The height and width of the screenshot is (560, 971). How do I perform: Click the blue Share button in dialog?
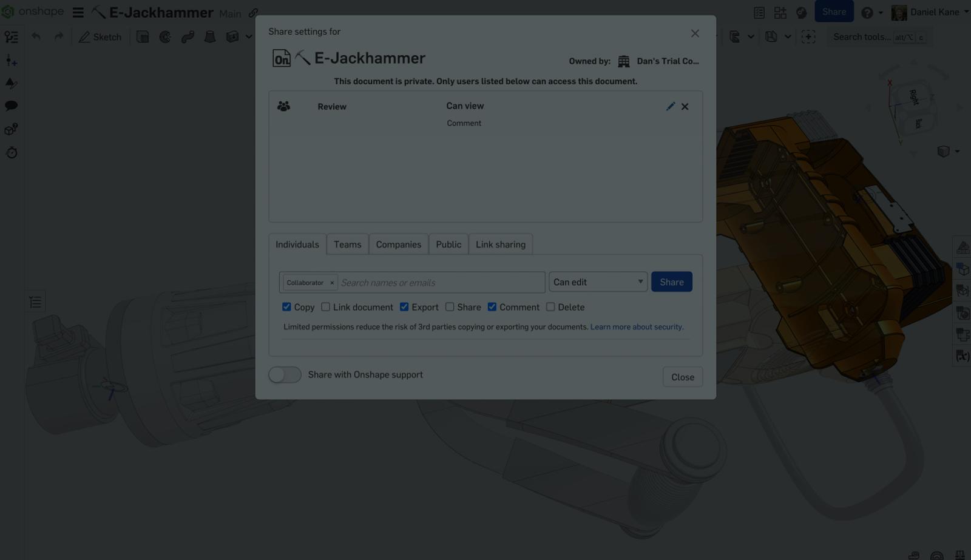671,282
